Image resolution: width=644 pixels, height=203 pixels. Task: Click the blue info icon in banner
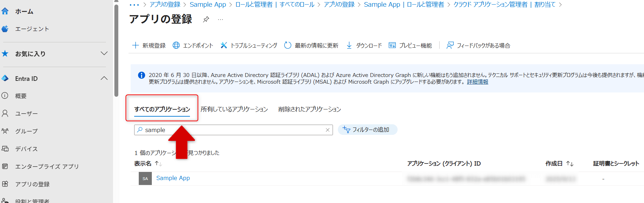click(142, 75)
